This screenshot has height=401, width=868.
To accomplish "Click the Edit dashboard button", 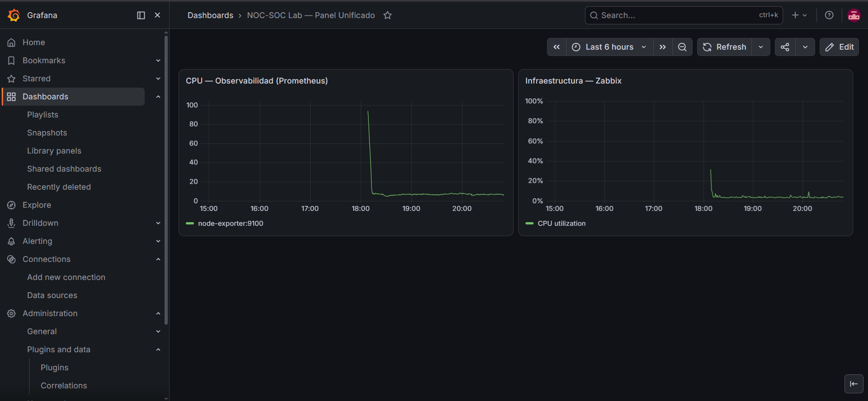I will pyautogui.click(x=840, y=47).
